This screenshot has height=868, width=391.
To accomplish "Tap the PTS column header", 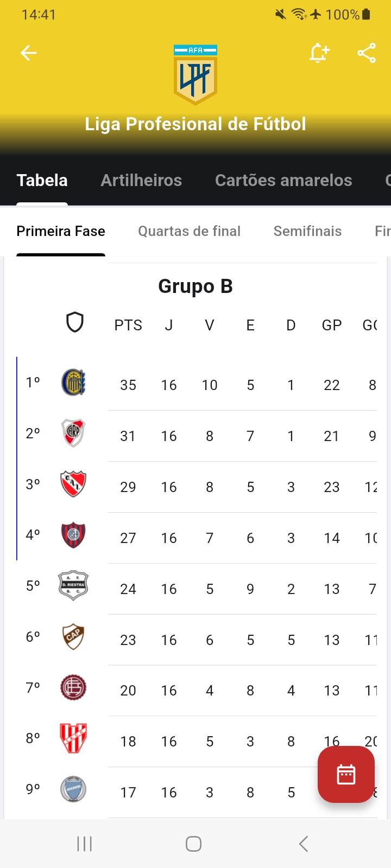I will point(128,325).
